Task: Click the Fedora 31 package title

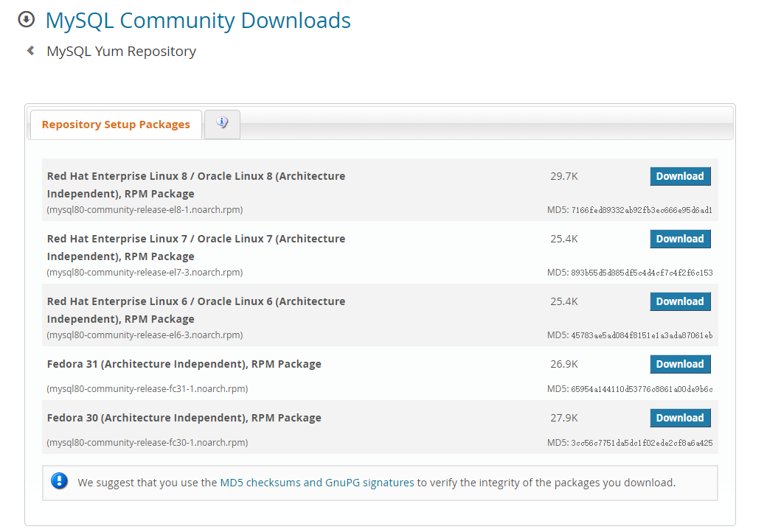Action: tap(184, 364)
